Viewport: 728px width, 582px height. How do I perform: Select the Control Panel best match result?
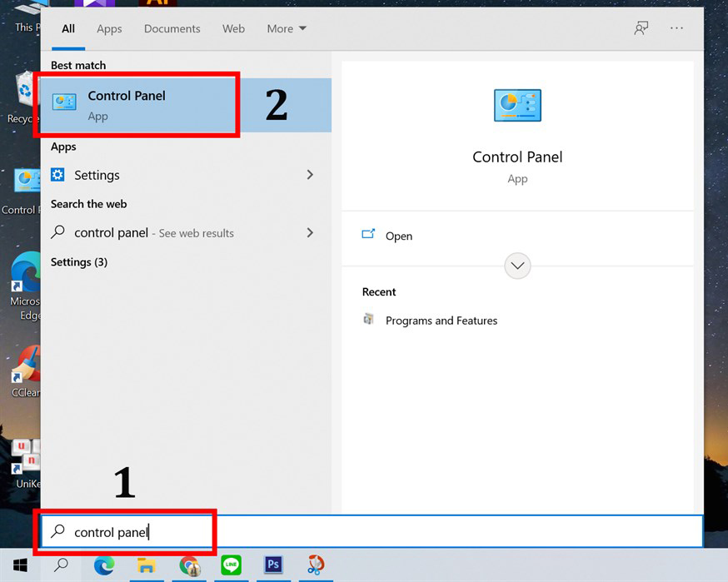click(127, 103)
